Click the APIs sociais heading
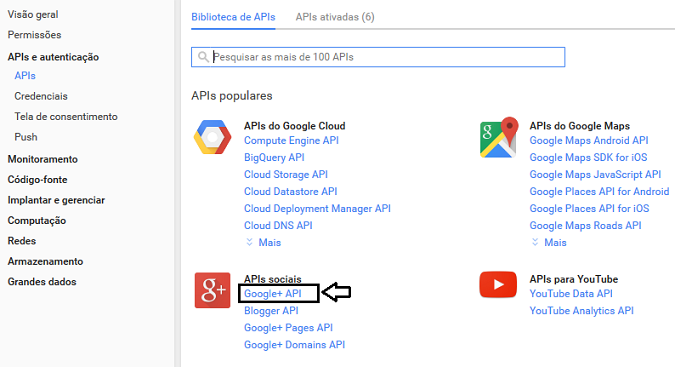 click(x=272, y=279)
